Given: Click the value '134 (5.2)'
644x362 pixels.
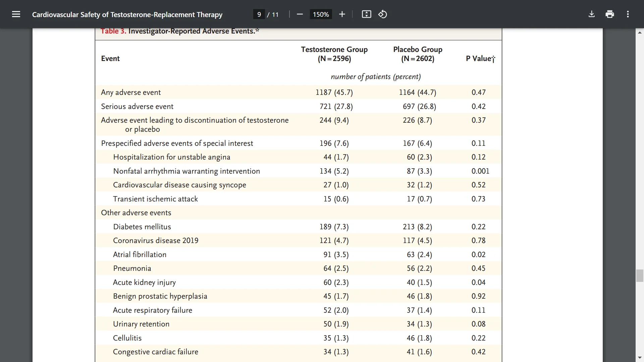Looking at the screenshot, I should pyautogui.click(x=334, y=171).
